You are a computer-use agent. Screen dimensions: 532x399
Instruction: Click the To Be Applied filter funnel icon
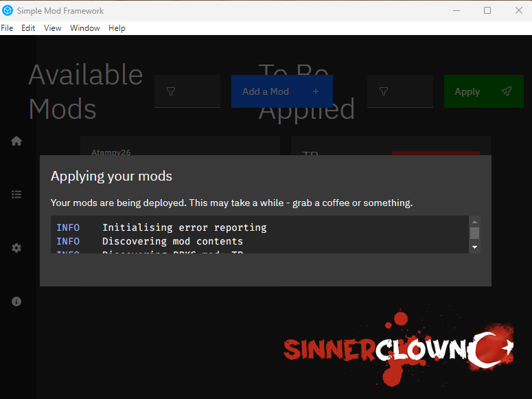(x=384, y=91)
